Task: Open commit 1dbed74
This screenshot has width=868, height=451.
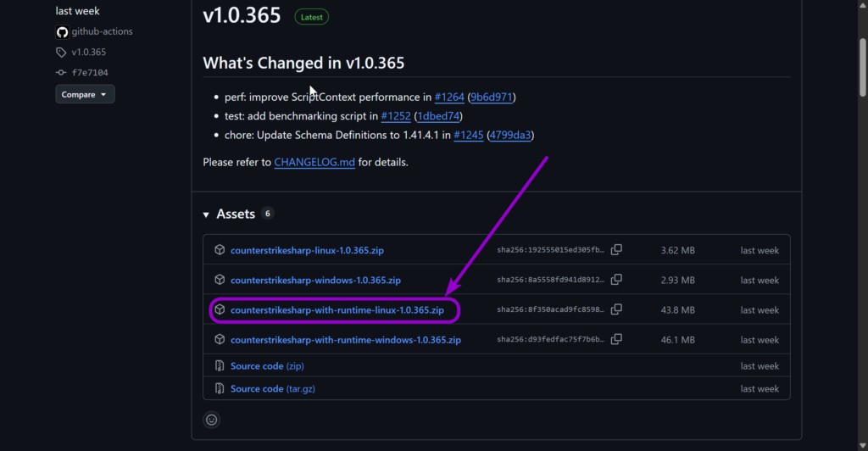Action: click(438, 116)
